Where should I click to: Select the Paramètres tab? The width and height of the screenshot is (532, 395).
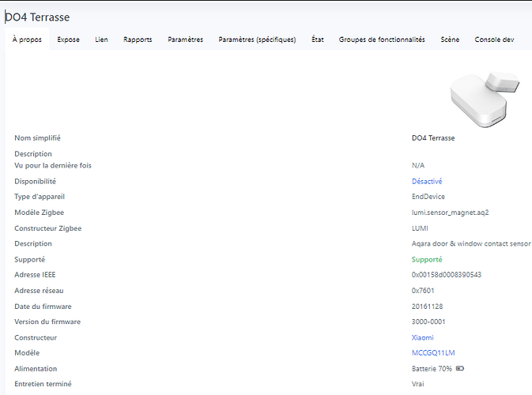click(x=185, y=39)
